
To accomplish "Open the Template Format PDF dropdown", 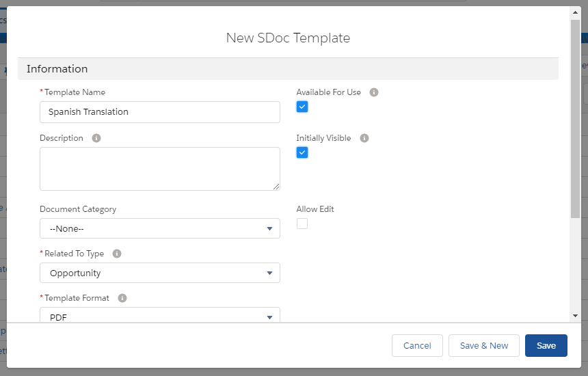I will 160,315.
